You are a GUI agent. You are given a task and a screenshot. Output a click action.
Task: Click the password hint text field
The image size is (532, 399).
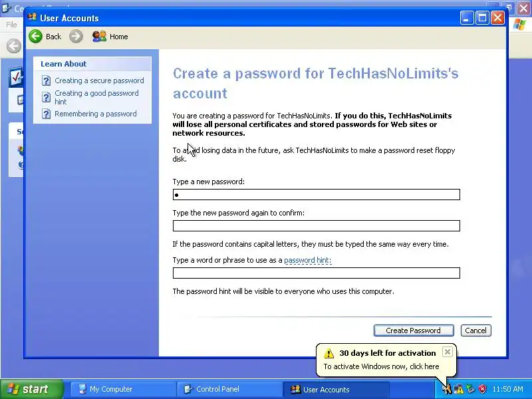point(317,273)
